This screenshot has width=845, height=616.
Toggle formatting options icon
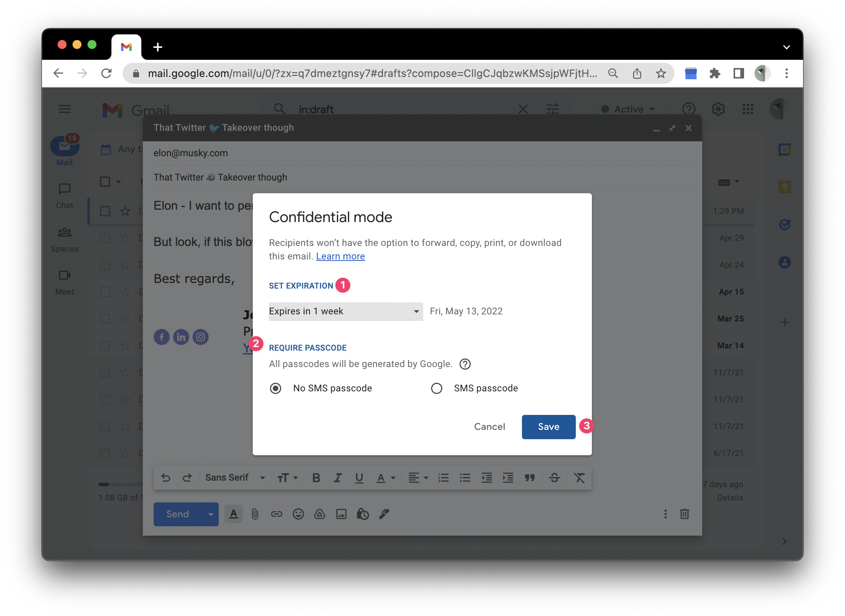(234, 514)
